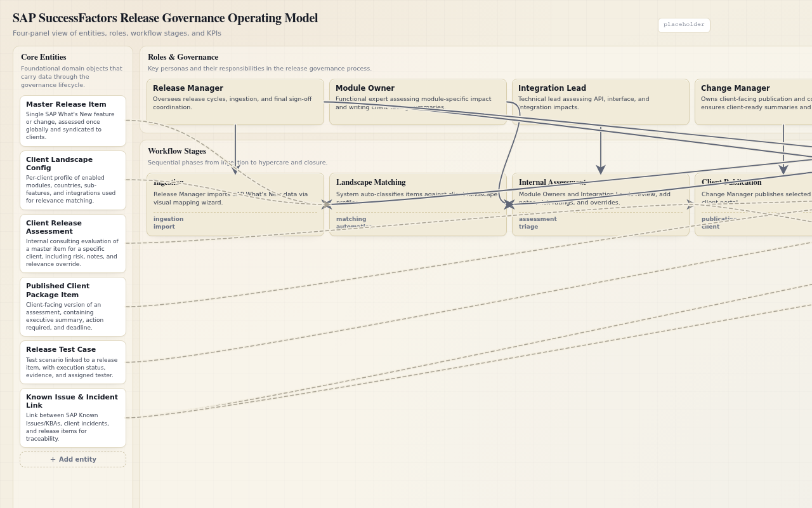Click the Workflow Stages panel heading
The height and width of the screenshot is (508, 812).
[x=177, y=151]
